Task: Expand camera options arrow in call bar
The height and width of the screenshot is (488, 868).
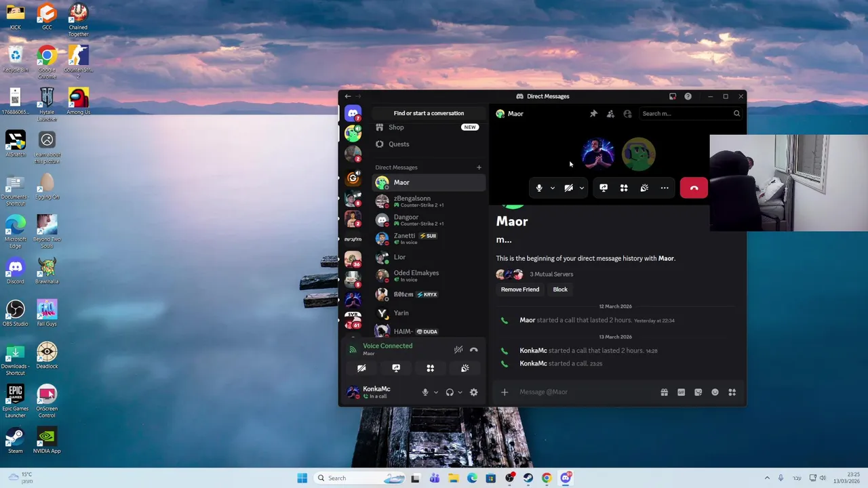Action: [582, 188]
